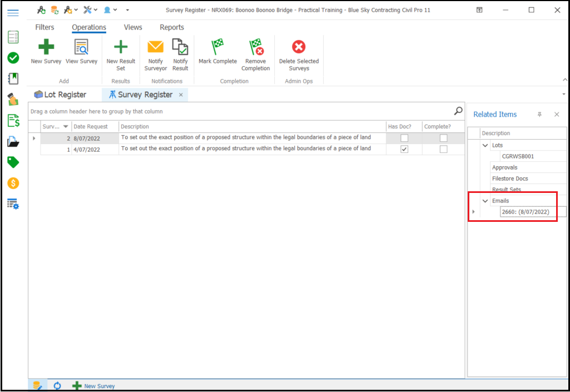
Task: Click the Delete Selected Surveys icon
Action: click(x=299, y=48)
